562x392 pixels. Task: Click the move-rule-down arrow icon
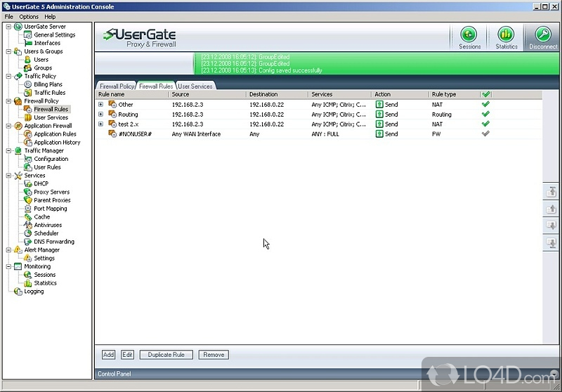tap(551, 226)
